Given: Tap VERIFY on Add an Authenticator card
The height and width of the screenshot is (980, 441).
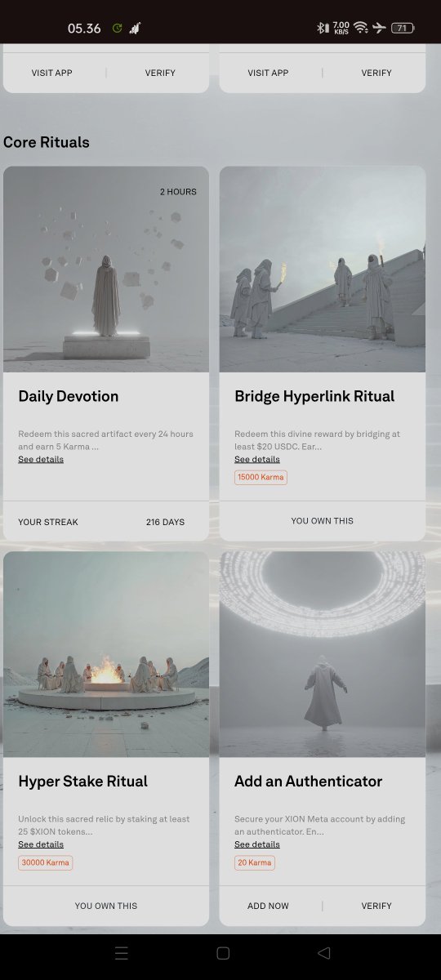Looking at the screenshot, I should pyautogui.click(x=376, y=906).
